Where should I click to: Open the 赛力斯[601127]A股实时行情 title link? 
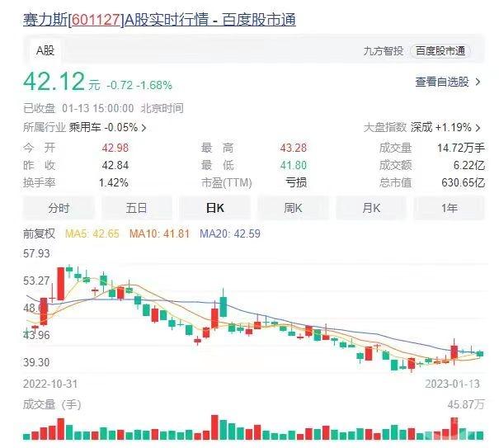pyautogui.click(x=159, y=20)
